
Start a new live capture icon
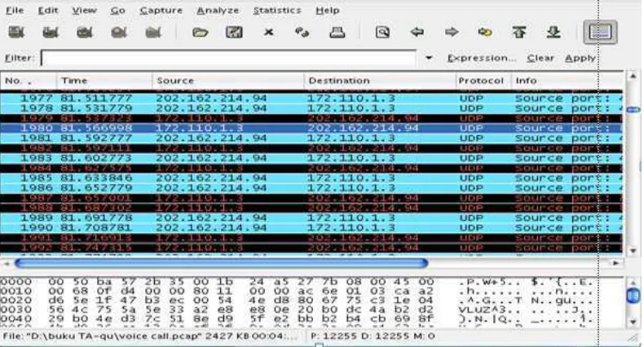pos(85,32)
